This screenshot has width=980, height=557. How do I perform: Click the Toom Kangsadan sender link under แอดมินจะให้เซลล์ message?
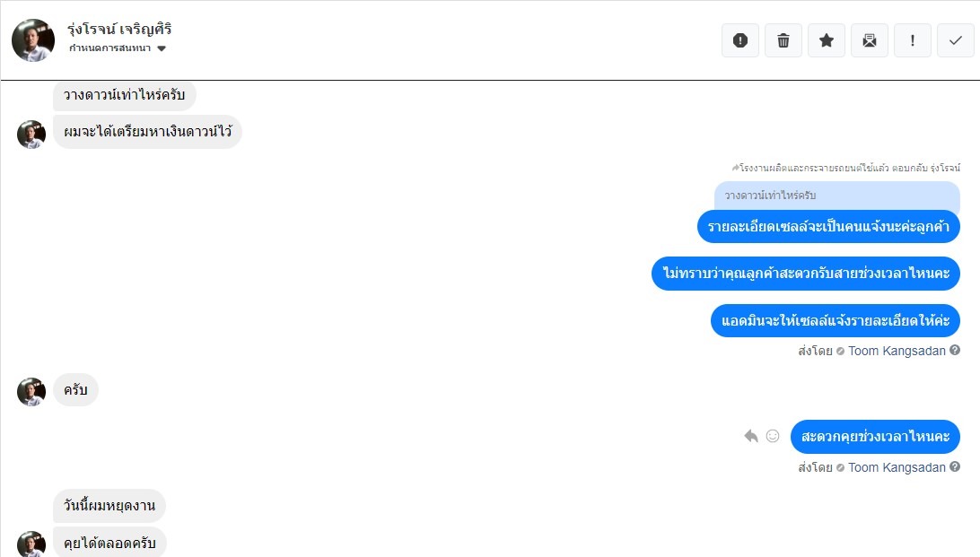897,351
